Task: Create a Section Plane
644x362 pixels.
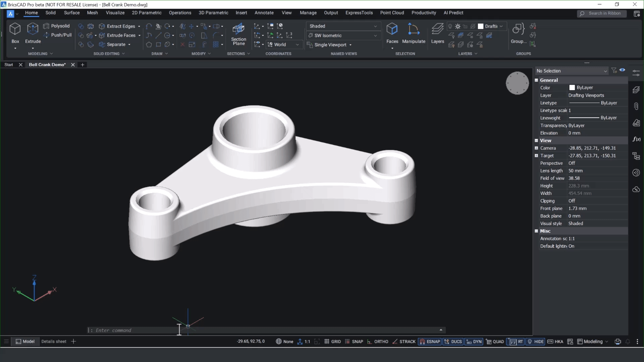Action: 238,34
